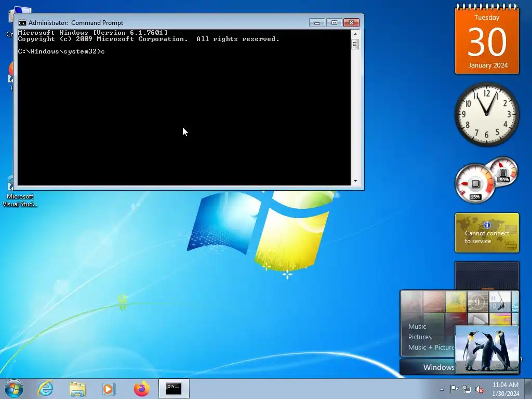Open the taskbar clock showing 11:04 AM
Screen dimensions: 532x399
(x=505, y=389)
